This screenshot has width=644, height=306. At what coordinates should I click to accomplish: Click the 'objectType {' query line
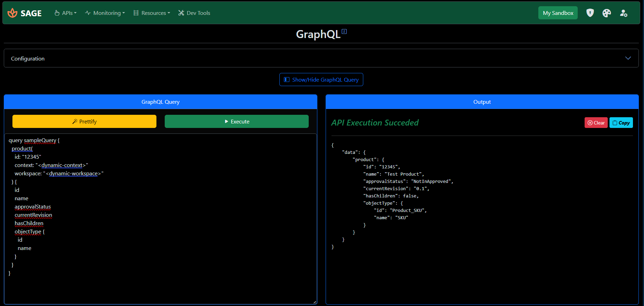pyautogui.click(x=30, y=232)
